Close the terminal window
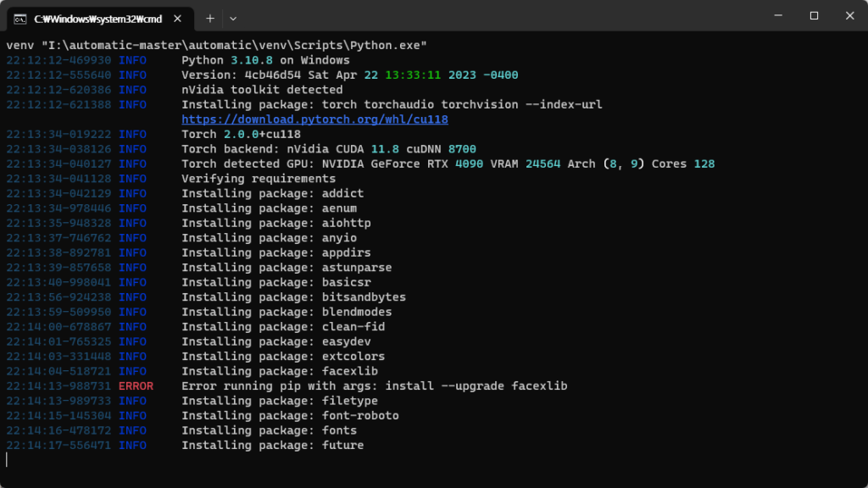868x488 pixels. (x=849, y=15)
